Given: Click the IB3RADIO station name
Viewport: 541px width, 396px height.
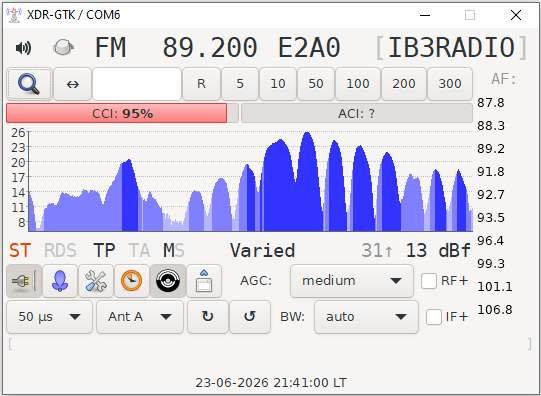Looking at the screenshot, I should pyautogui.click(x=451, y=47).
